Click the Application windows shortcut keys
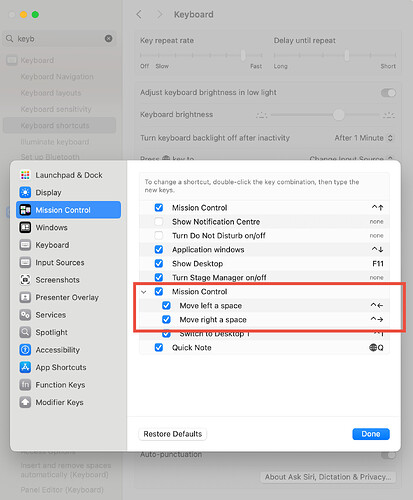The height and width of the screenshot is (500, 413). pyautogui.click(x=377, y=249)
